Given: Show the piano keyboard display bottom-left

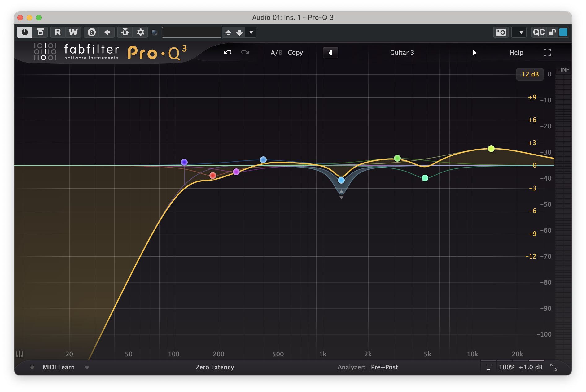Looking at the screenshot, I should (x=19, y=354).
